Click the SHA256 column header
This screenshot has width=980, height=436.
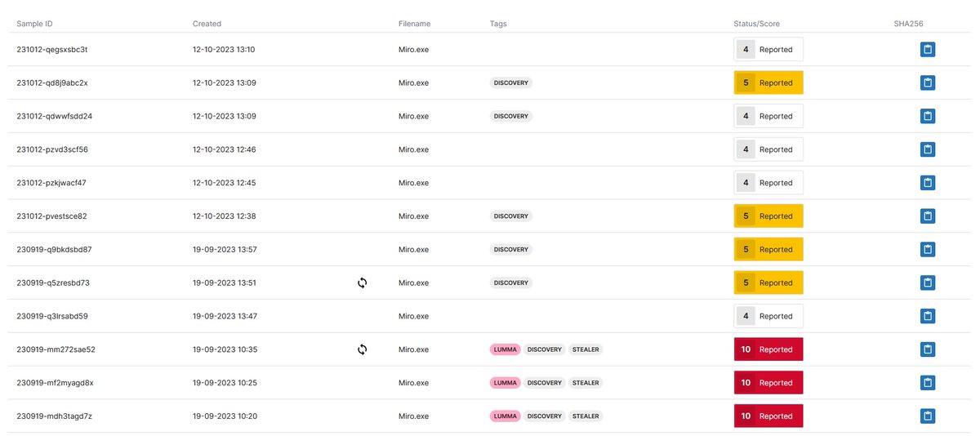(x=909, y=24)
